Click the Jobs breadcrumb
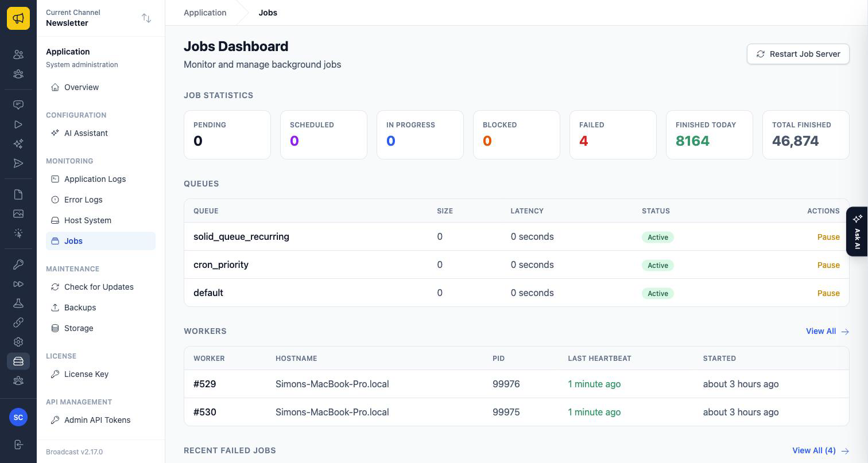Image resolution: width=868 pixels, height=463 pixels. (268, 13)
